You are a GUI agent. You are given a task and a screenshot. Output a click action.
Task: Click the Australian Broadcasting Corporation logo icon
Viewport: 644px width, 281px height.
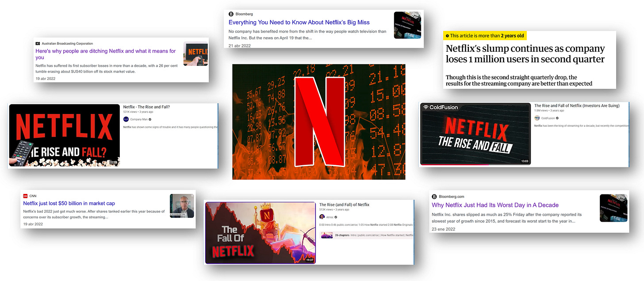tap(37, 43)
